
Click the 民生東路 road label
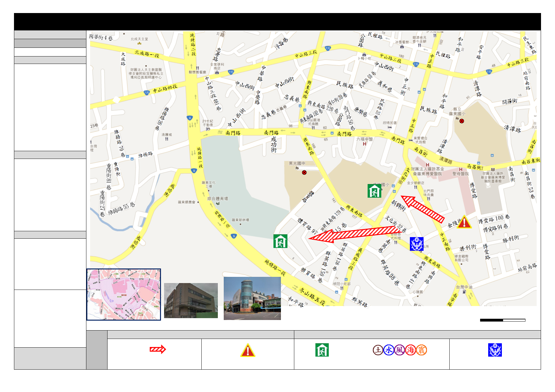coord(530,45)
